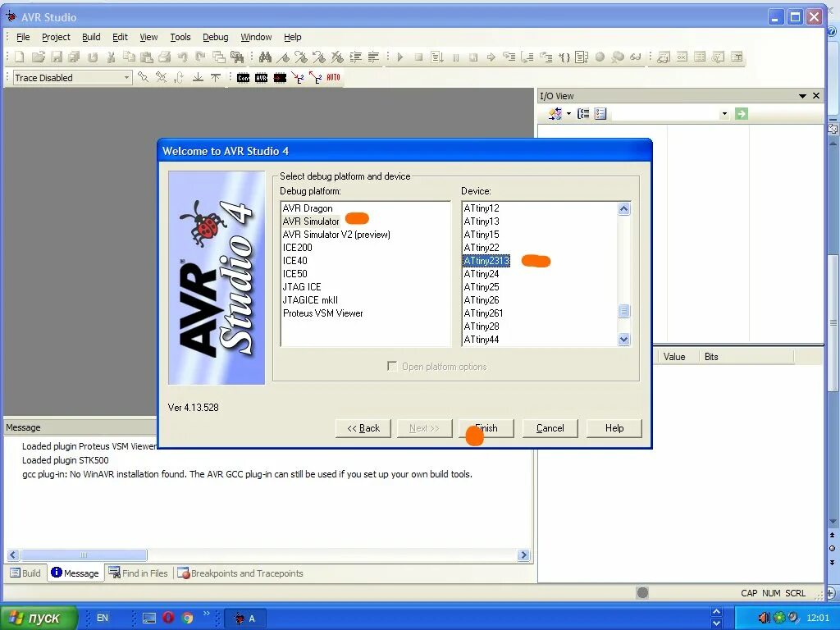Click the Cut scissors icon
This screenshot has width=840, height=630.
pyautogui.click(x=111, y=57)
